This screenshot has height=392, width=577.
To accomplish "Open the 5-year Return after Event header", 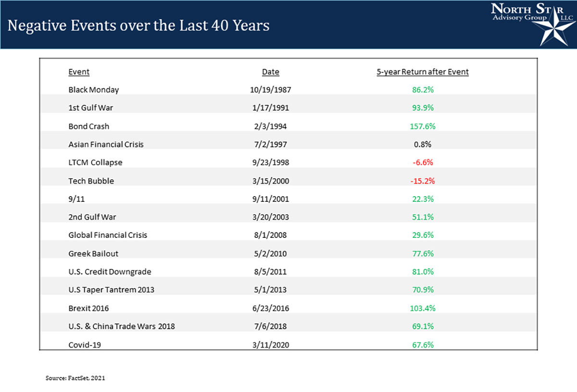I will (x=422, y=71).
